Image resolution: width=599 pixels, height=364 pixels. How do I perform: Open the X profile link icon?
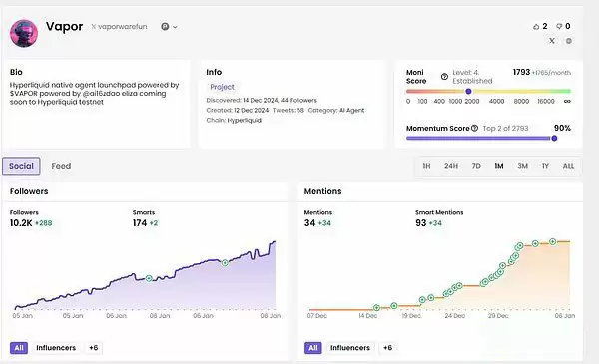coord(552,41)
